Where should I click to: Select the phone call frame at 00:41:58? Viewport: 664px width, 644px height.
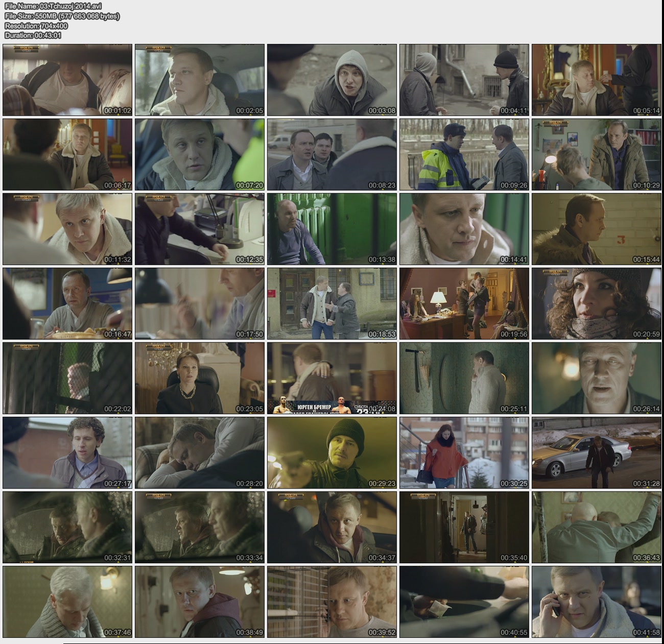tap(596, 602)
